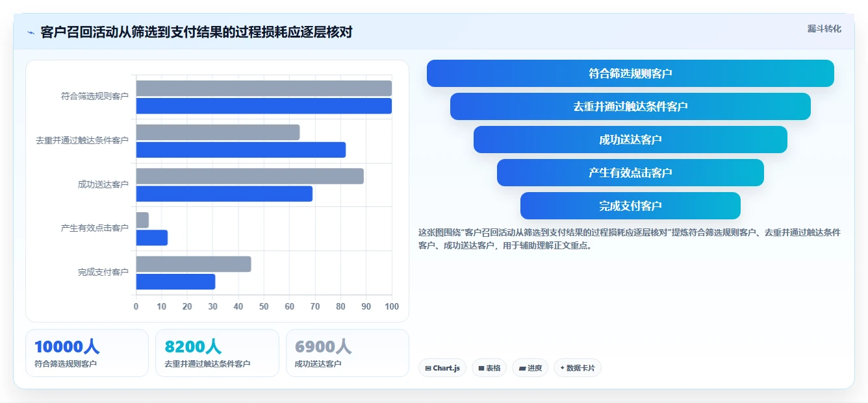Click the gray bar for 完成支付客户
This screenshot has height=403, width=868.
click(194, 264)
